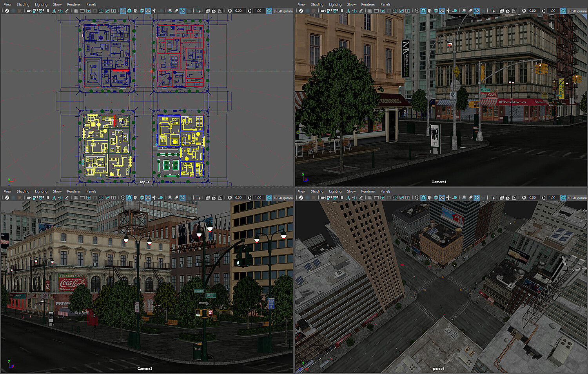Open Panels menu in Camera3 panel
Screen dimensions: 588x374
(x=91, y=191)
